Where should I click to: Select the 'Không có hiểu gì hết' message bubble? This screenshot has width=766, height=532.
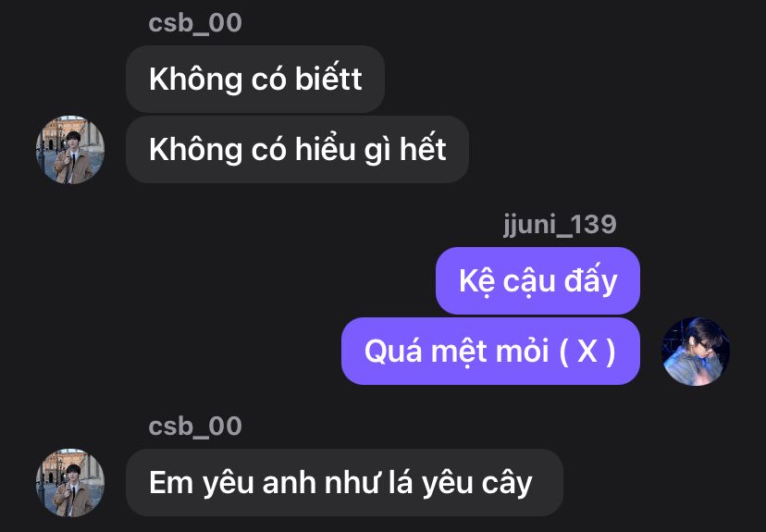tap(298, 150)
